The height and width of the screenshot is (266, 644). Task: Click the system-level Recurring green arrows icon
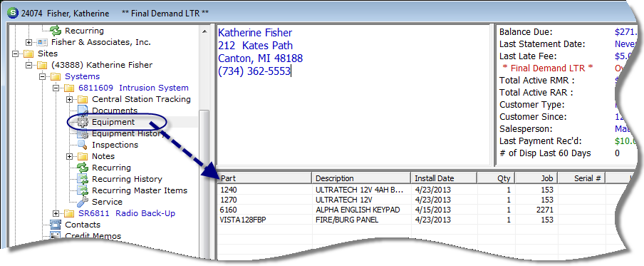(x=83, y=168)
